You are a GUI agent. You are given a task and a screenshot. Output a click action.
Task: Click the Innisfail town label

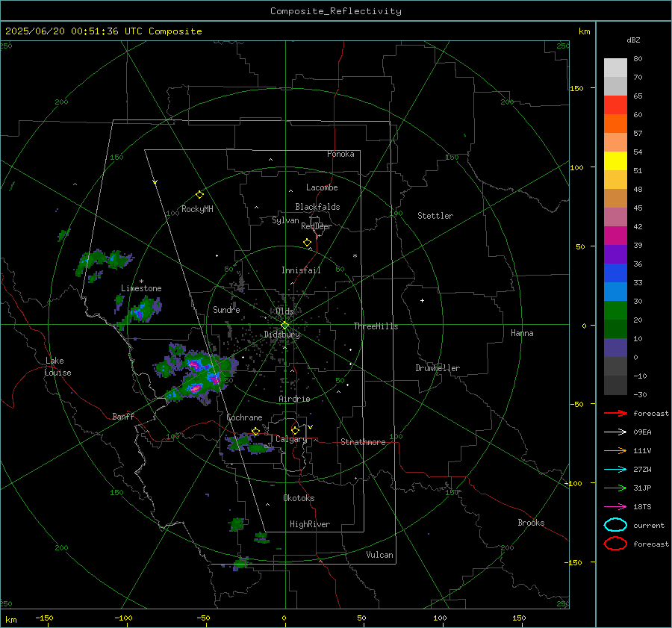pos(301,270)
